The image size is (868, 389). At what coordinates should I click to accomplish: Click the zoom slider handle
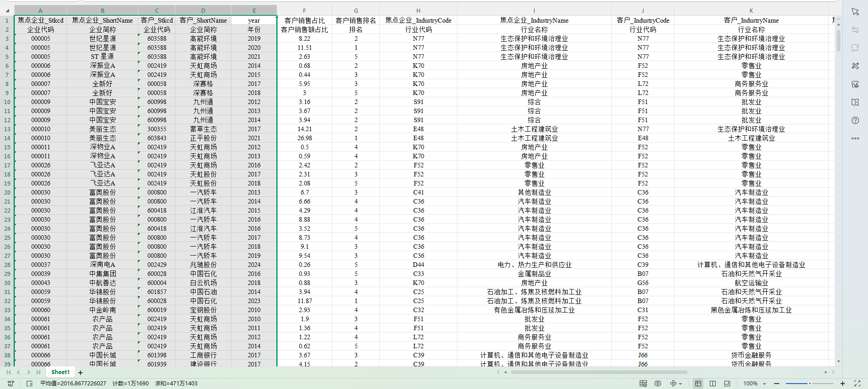point(810,384)
